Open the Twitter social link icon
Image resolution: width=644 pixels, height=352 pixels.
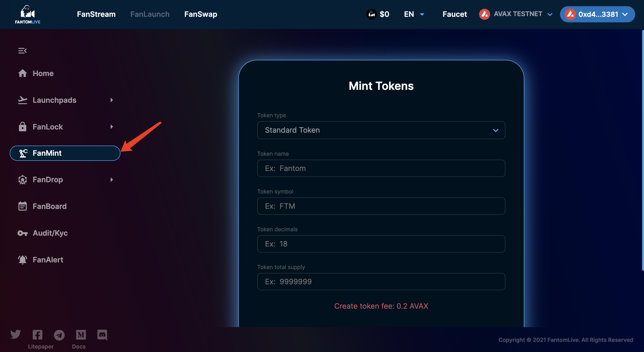[x=15, y=334]
